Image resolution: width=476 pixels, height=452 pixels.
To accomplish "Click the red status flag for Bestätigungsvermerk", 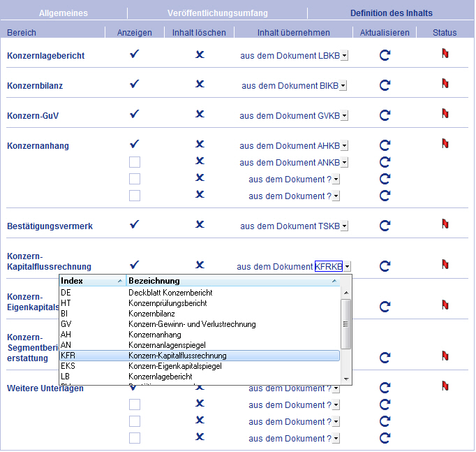I will [445, 224].
